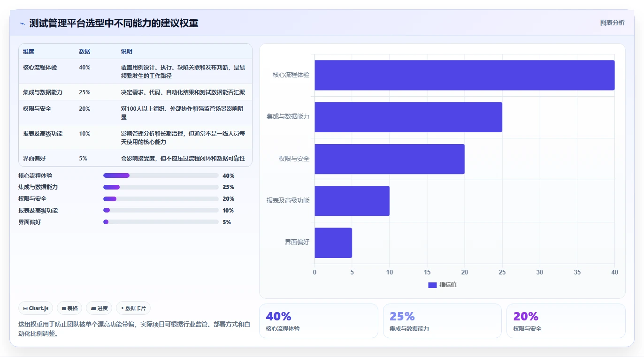The height and width of the screenshot is (357, 644).
Task: Click 权限与安全 y-axis label in chart
Action: point(294,159)
